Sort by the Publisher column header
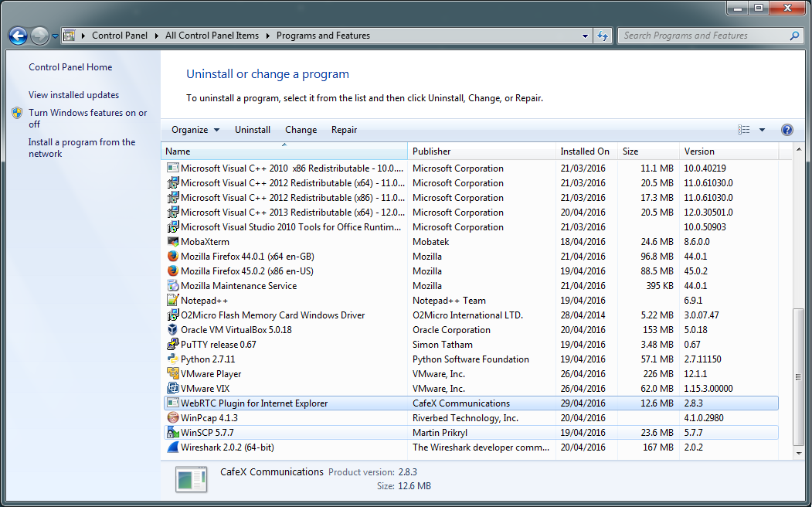 click(x=481, y=151)
